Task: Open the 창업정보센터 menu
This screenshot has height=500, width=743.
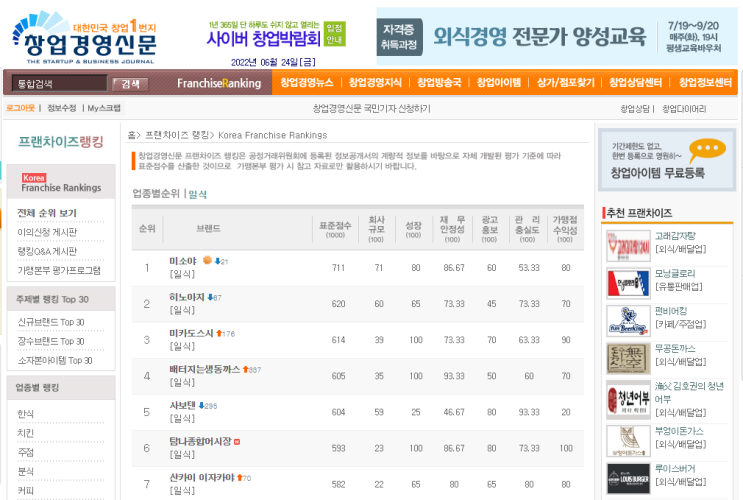Action: 705,82
